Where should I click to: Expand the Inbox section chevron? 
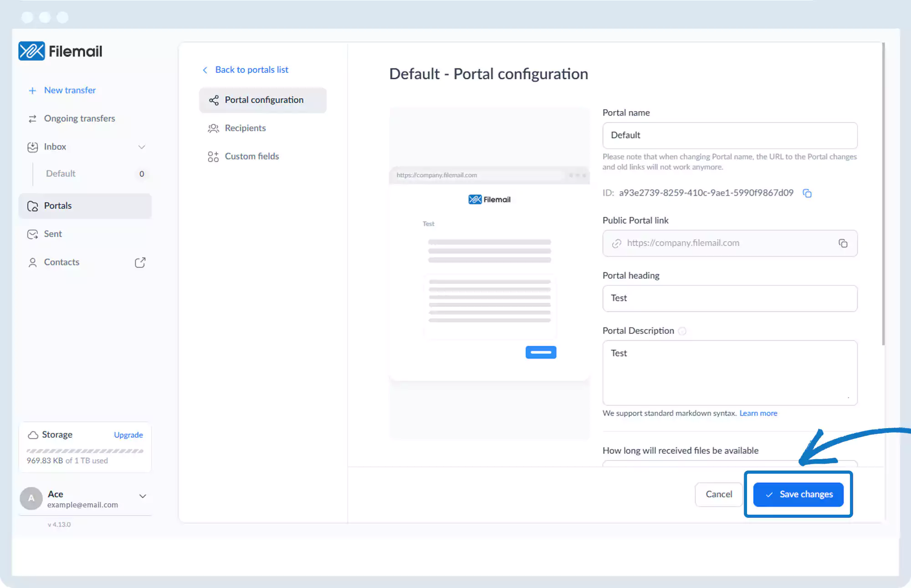(x=142, y=147)
